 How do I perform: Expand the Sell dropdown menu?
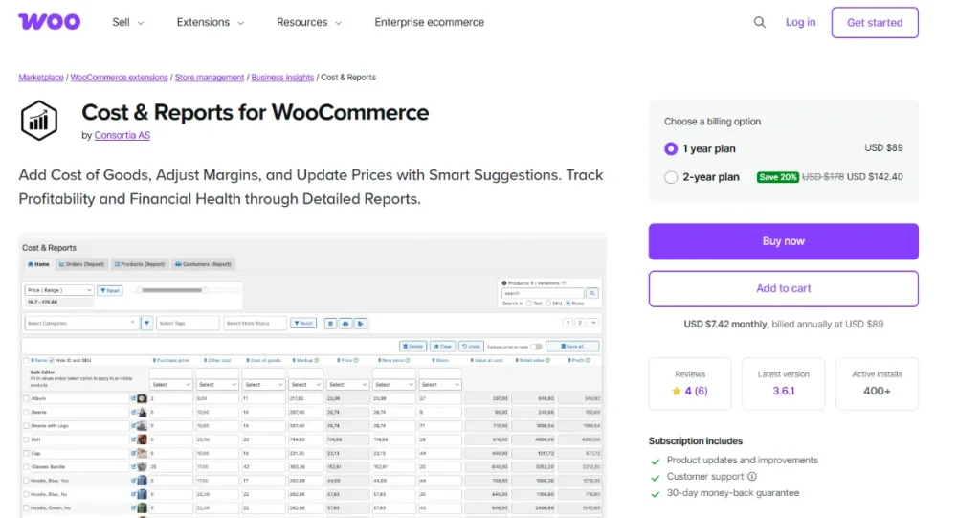(127, 23)
